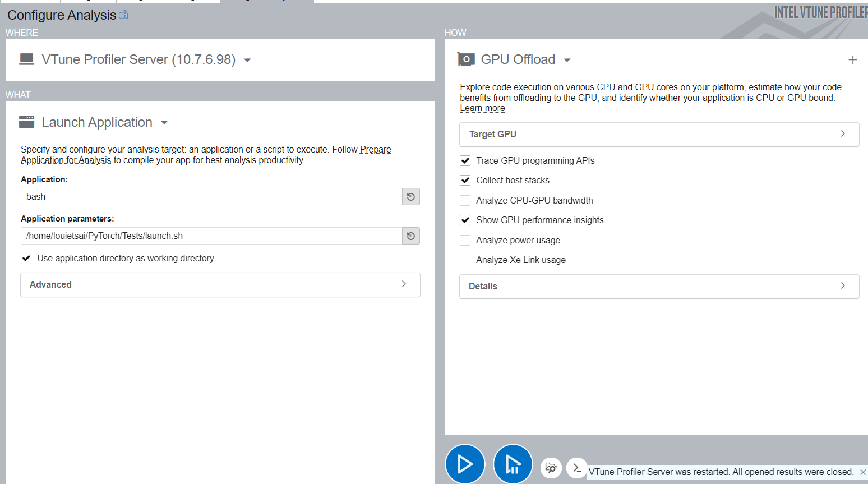
Task: Expand the Target GPU section
Action: [x=659, y=135]
